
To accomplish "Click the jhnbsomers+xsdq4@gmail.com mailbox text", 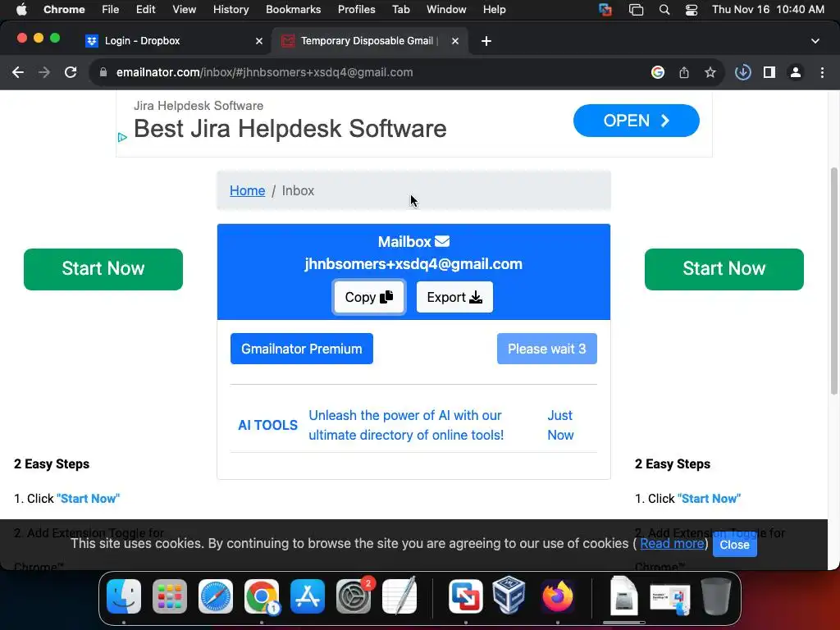I will coord(413,264).
